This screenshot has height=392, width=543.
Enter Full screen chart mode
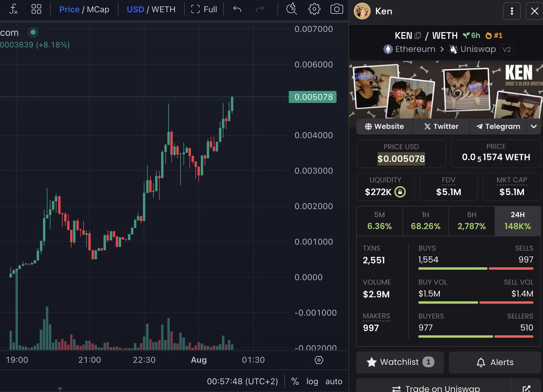coord(204,9)
